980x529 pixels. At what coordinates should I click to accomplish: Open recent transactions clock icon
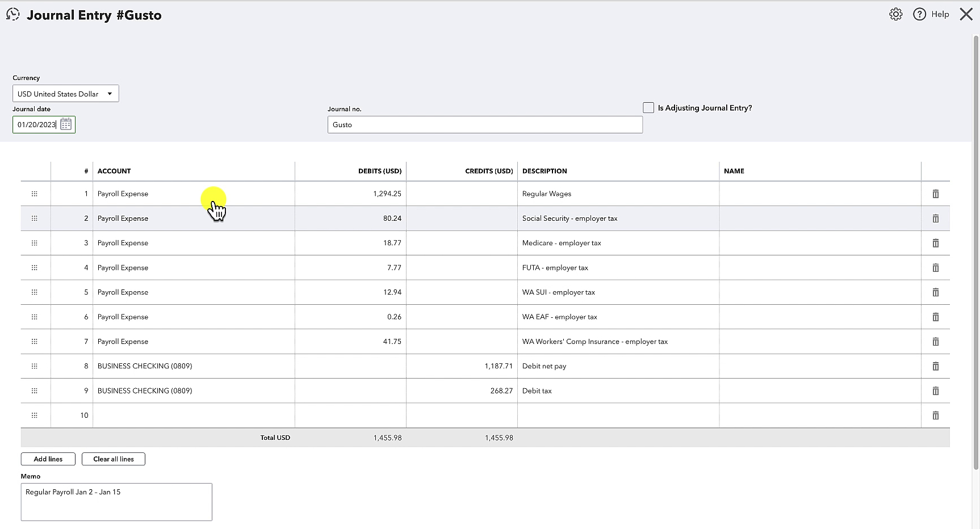(12, 14)
